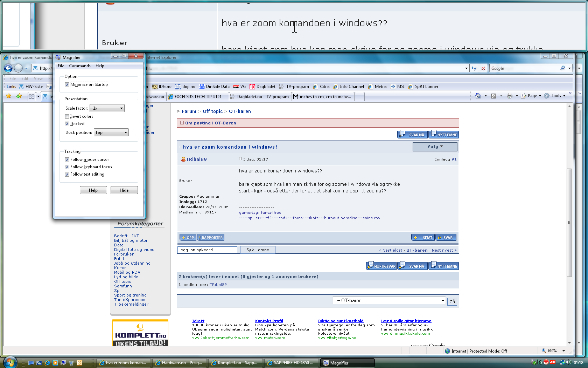
Task: Open the Off topic breadcrumb link
Action: point(212,111)
